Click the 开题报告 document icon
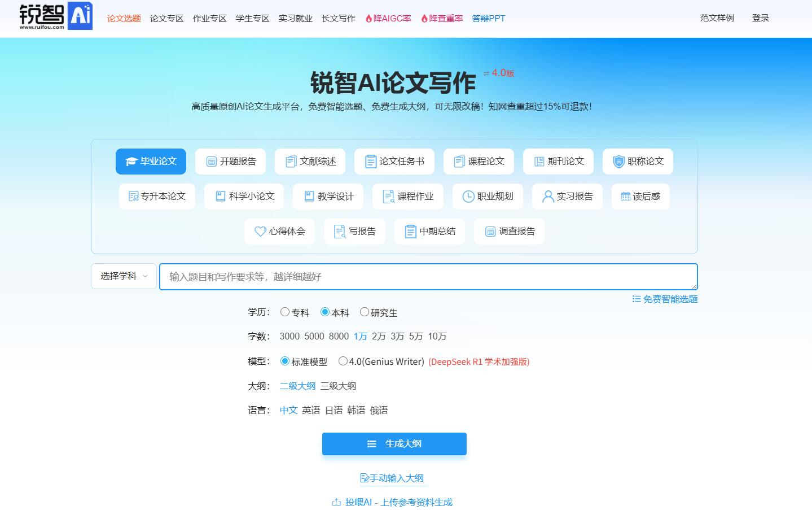812x510 pixels. (x=212, y=162)
